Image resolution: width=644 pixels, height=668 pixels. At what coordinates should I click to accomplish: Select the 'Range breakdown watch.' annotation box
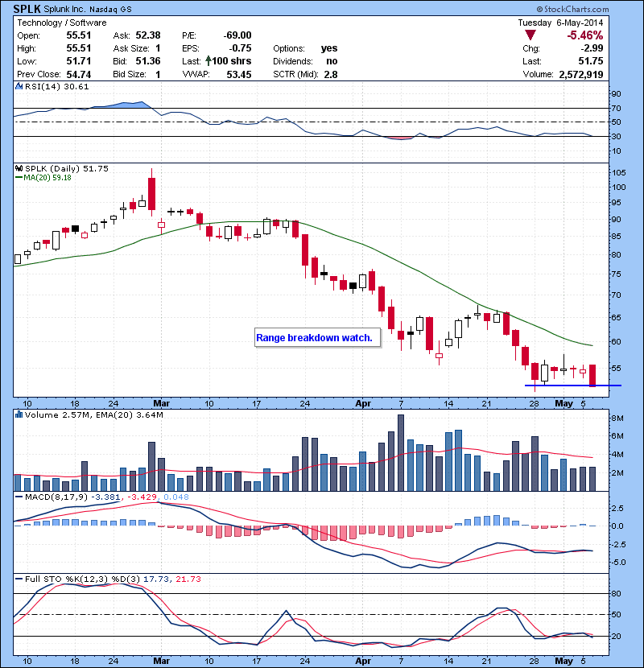pos(317,337)
